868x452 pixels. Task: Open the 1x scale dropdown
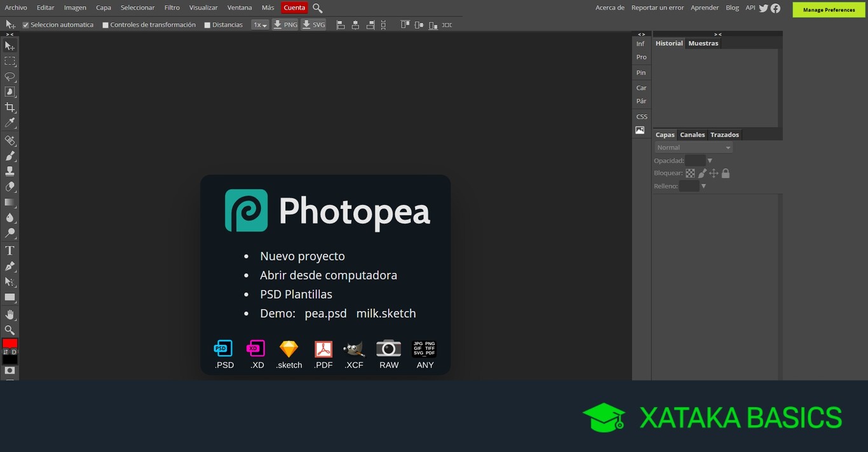260,25
